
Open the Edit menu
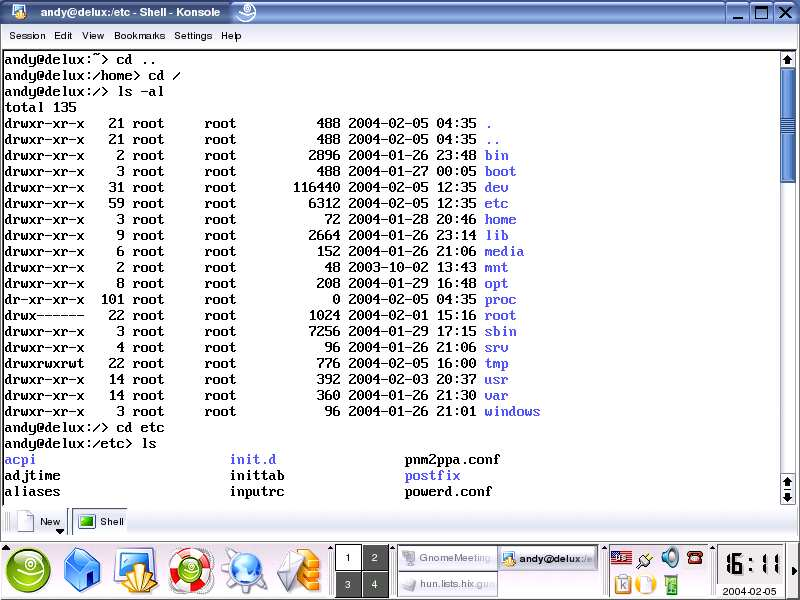click(x=63, y=36)
